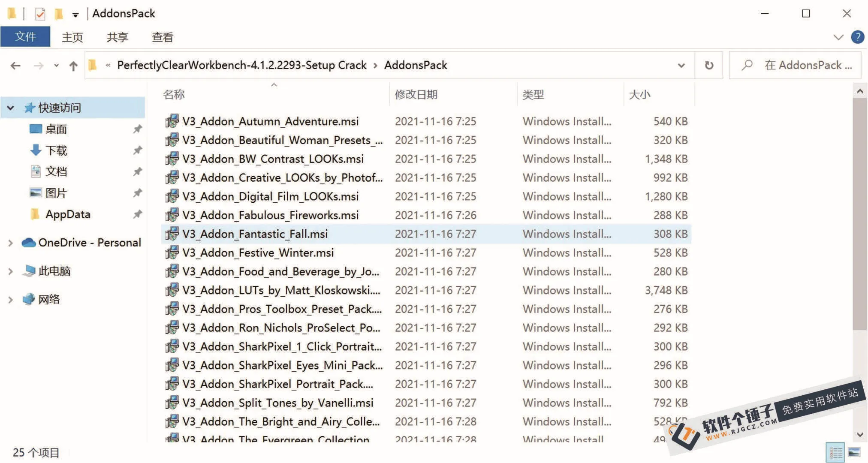Click the 1,348 KB size cell
The width and height of the screenshot is (868, 463).
point(666,159)
